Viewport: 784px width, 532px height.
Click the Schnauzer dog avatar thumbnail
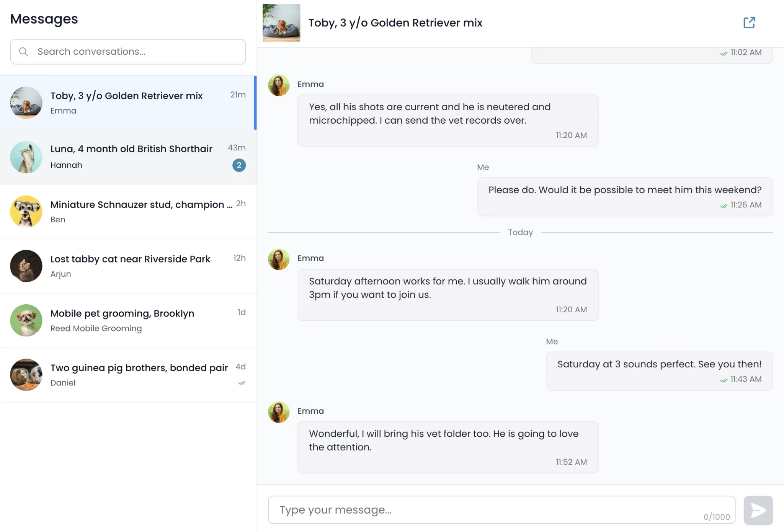26,212
